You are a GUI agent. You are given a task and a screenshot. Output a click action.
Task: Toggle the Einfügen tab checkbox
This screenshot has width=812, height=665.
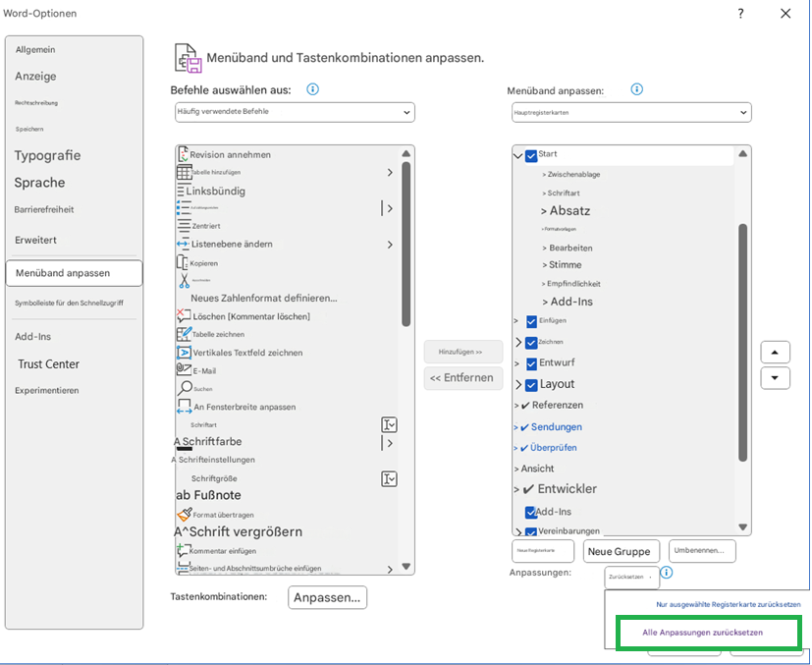(531, 321)
